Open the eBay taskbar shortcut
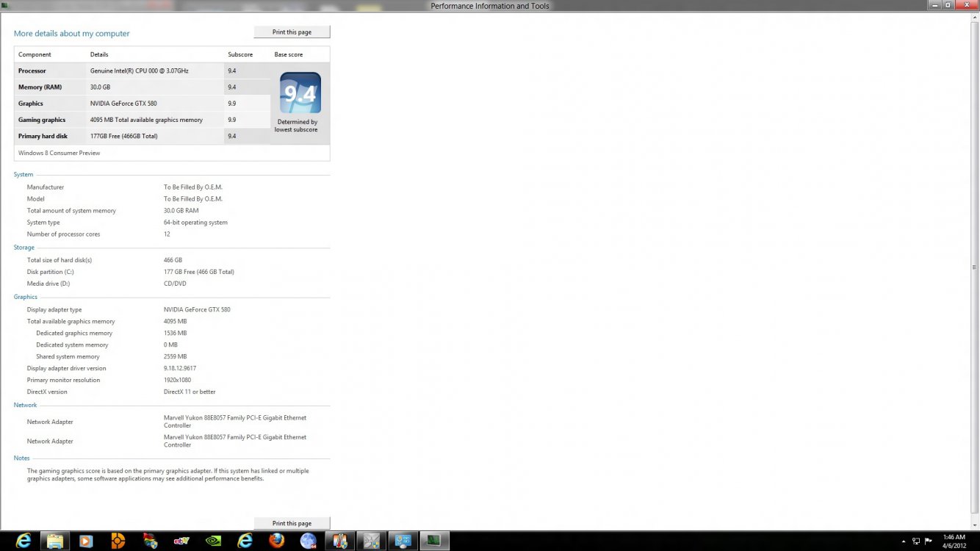Screen dimensions: 980x551 tap(181, 541)
